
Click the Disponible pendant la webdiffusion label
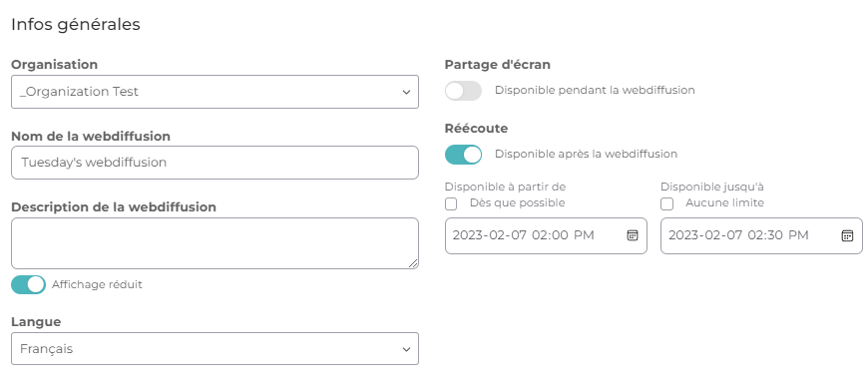tap(595, 90)
